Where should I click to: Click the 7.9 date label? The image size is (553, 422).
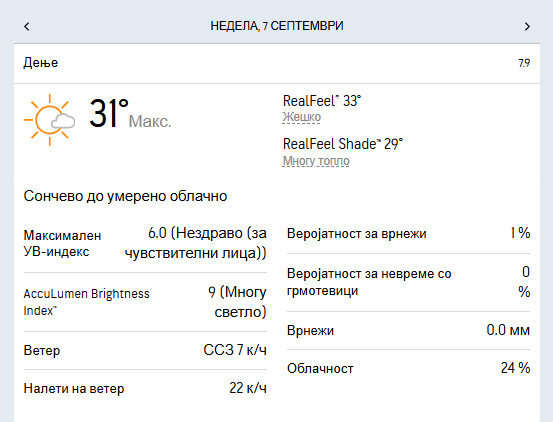(x=524, y=63)
